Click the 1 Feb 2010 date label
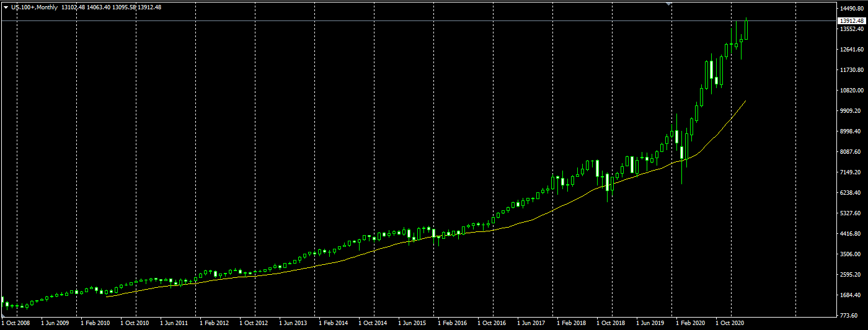Screen dimensions: 868x330 click(x=95, y=323)
